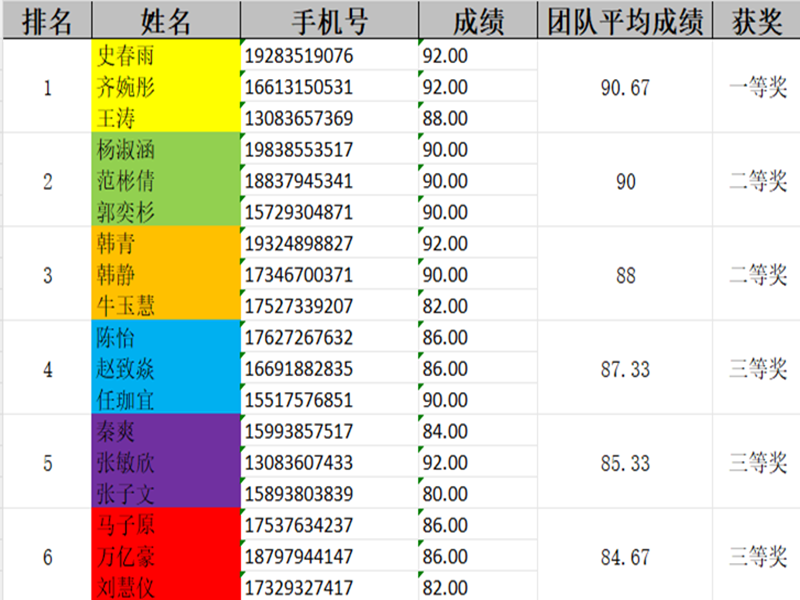Select phone number 19283519076

329,55
